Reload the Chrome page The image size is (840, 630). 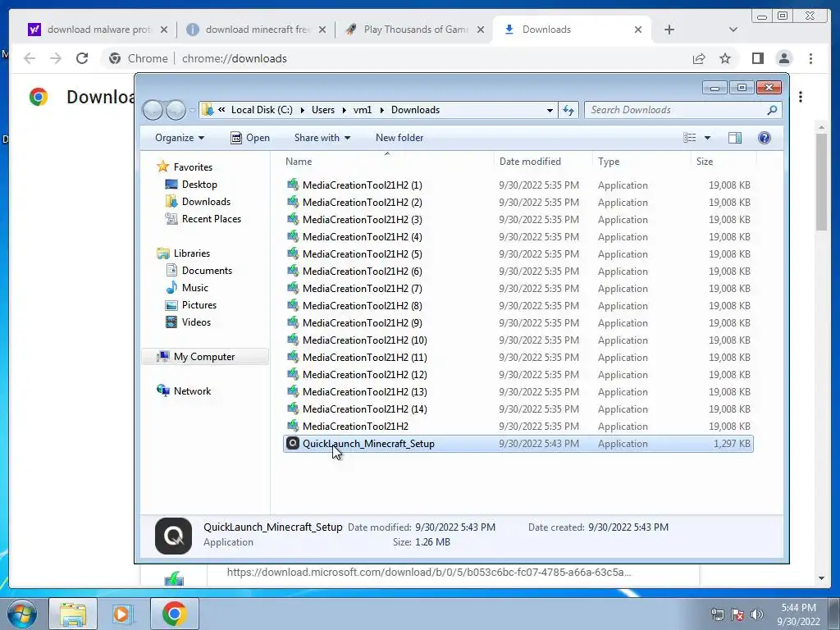pos(82,58)
